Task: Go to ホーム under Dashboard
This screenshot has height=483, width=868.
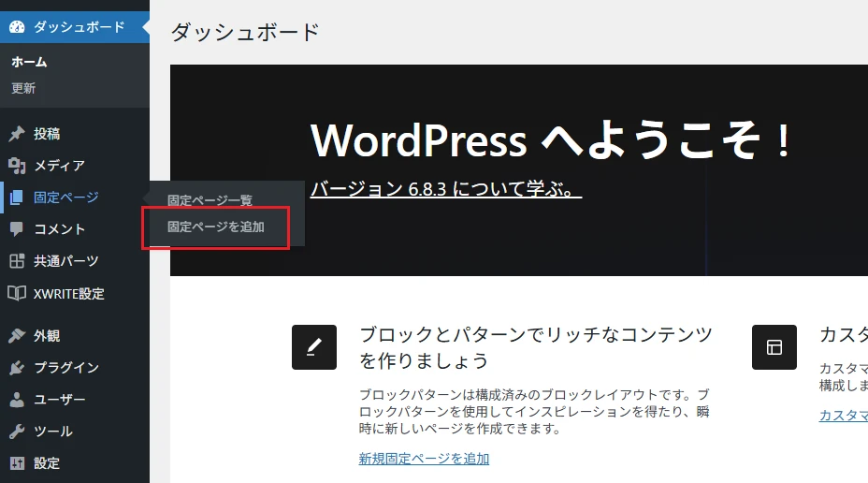Action: pos(29,62)
